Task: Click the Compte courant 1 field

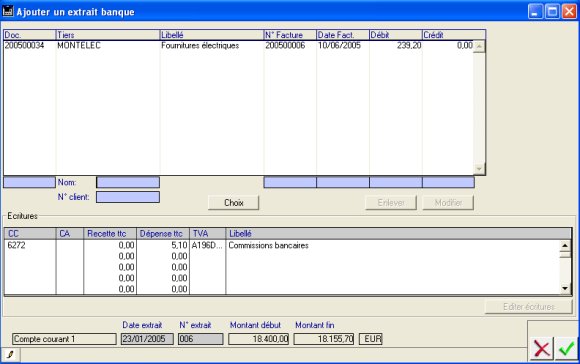Action: 64,339
